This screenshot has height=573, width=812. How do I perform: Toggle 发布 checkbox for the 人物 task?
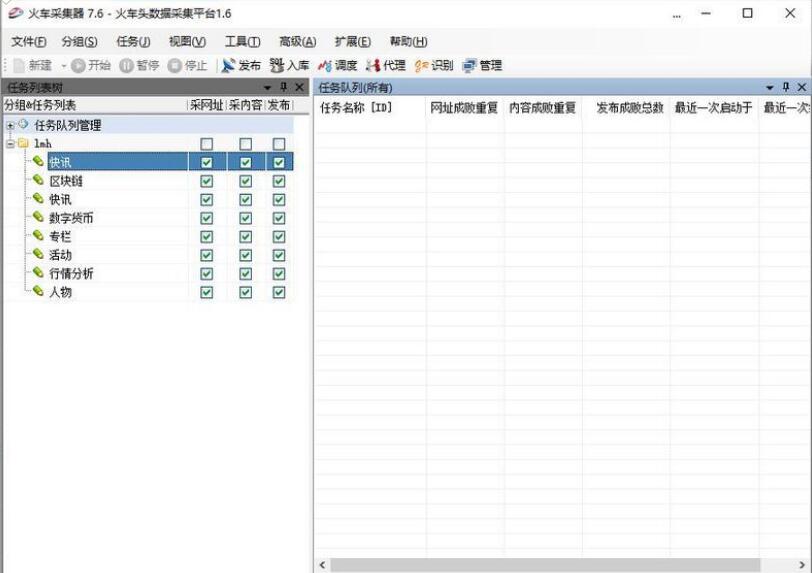279,292
